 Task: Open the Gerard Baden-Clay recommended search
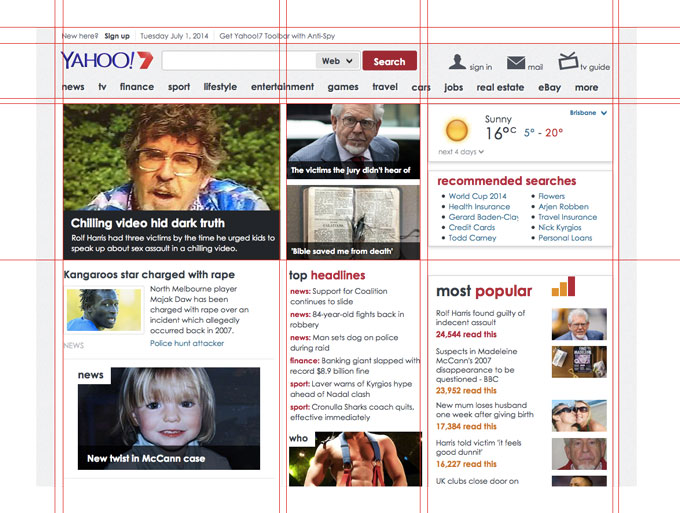click(484, 217)
